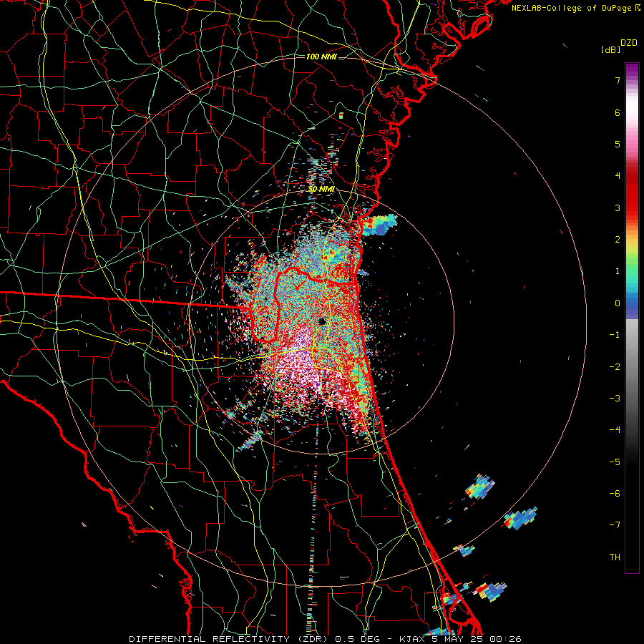Click the 100 NMI range ring label
Viewport: 644px width, 644px height.
pos(321,57)
